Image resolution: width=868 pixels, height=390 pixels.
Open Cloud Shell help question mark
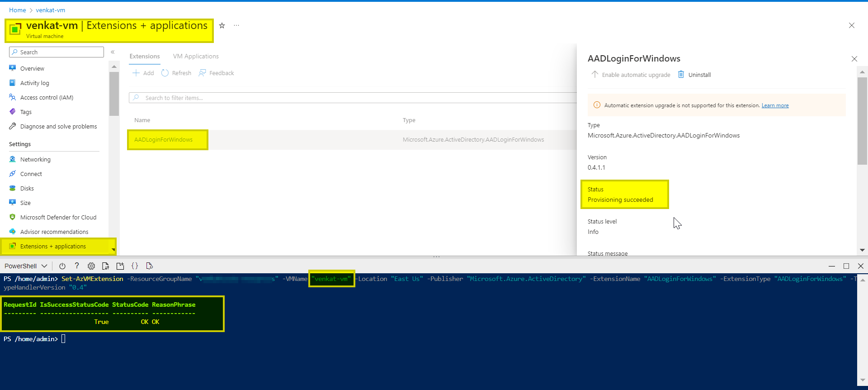point(77,266)
